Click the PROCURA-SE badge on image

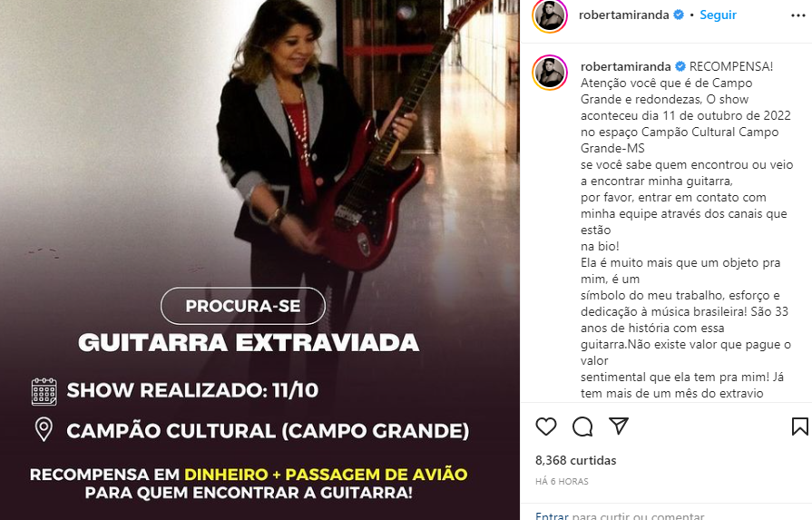click(243, 306)
